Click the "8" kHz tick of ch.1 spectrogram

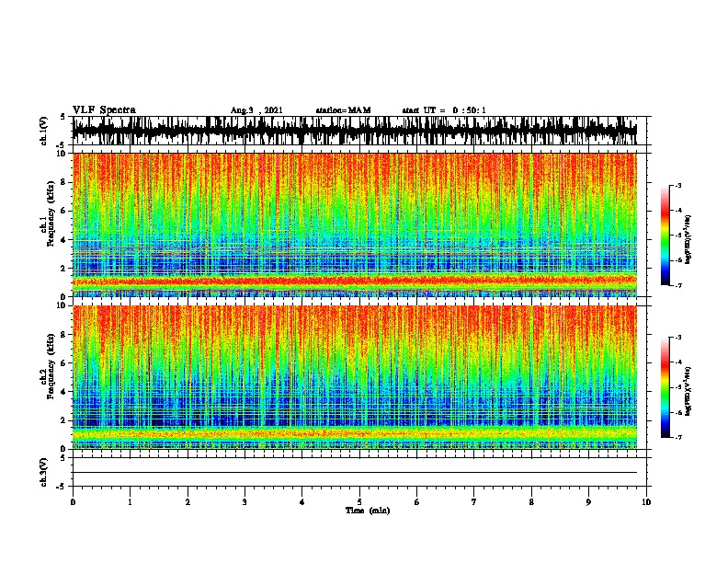[x=63, y=182]
